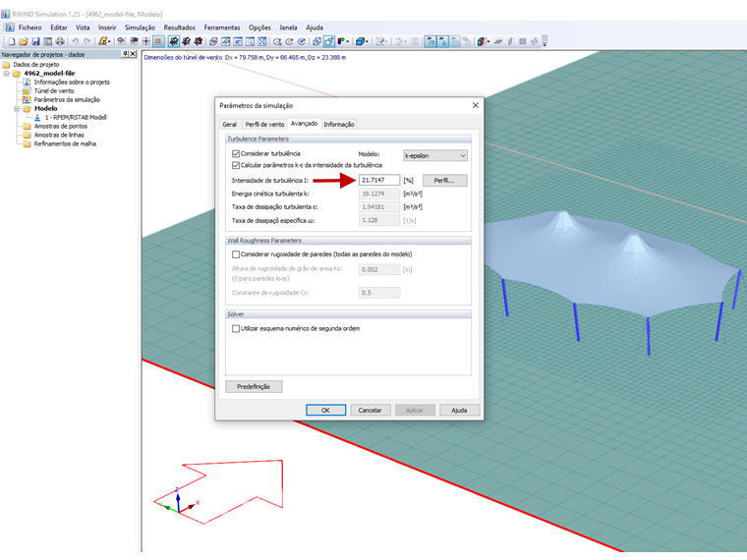Click the Perfil... button
The image size is (747, 560).
[444, 181]
